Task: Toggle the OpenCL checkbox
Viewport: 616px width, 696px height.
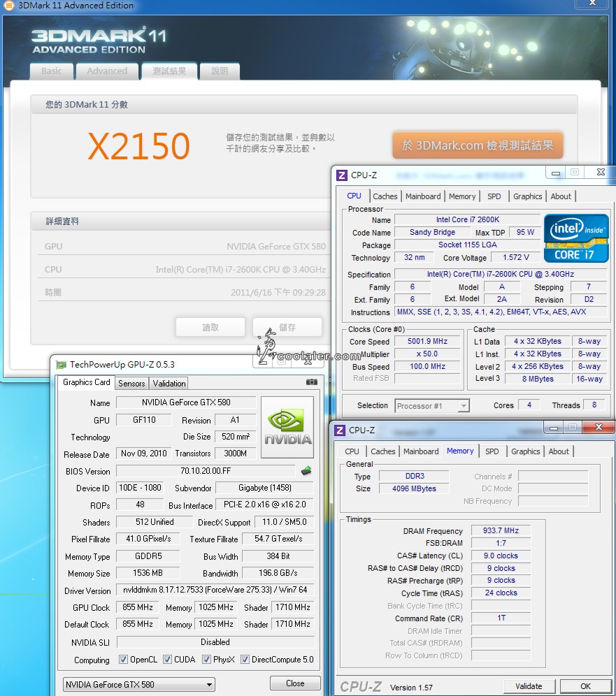Action: coord(123,660)
